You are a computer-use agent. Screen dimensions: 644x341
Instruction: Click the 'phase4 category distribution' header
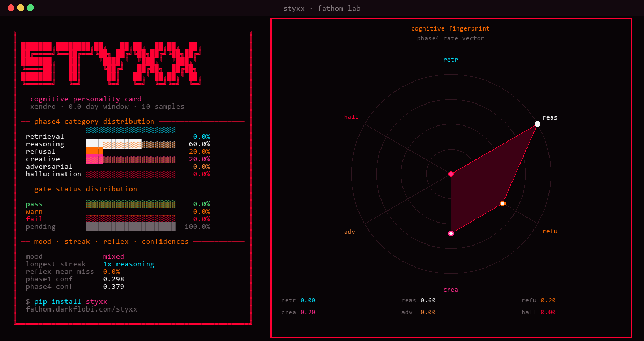tap(94, 122)
